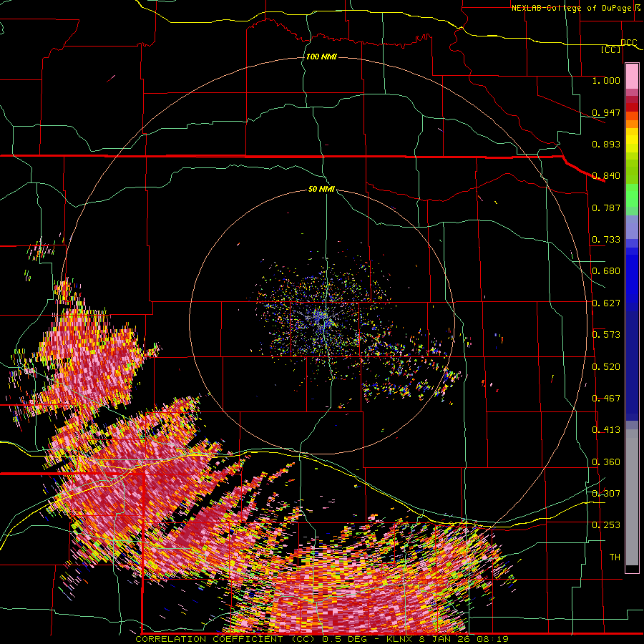Select the 0.840 scale value
Screen dimensions: 644x644
(606, 176)
